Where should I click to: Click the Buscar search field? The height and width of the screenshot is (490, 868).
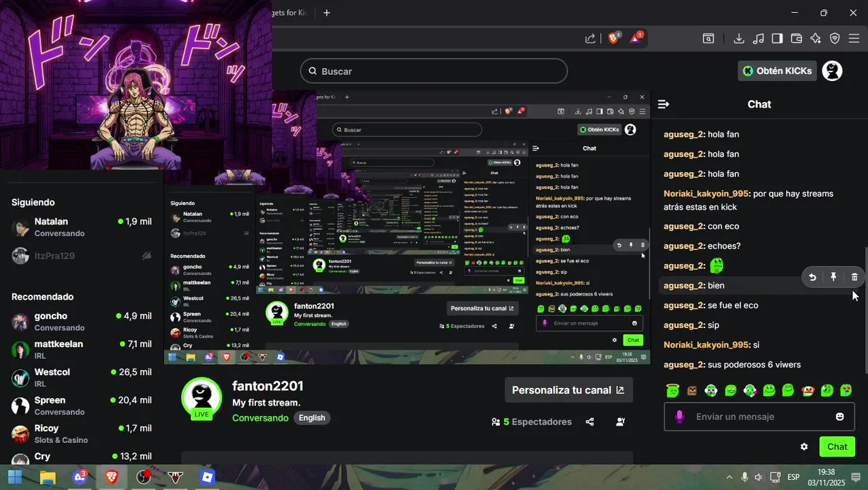[434, 71]
